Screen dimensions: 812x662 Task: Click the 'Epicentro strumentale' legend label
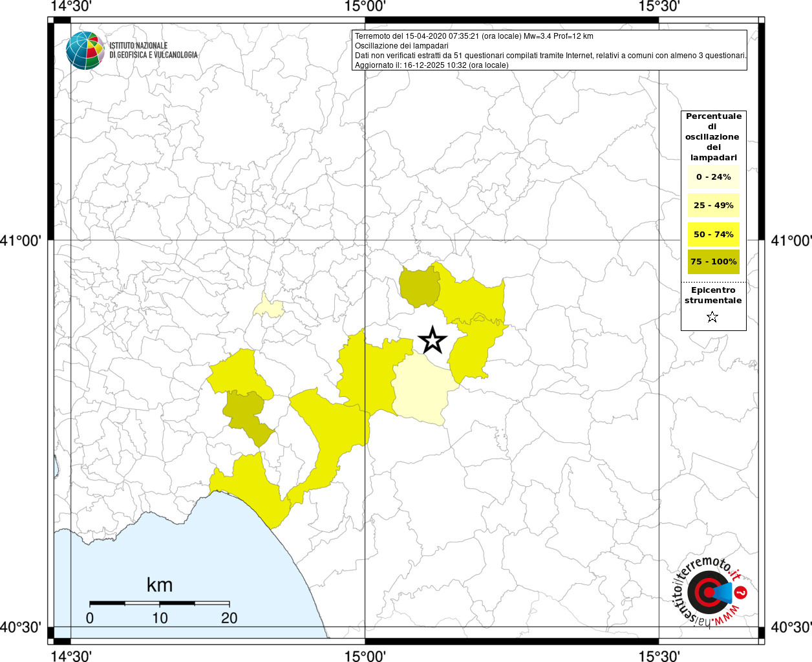coord(713,295)
